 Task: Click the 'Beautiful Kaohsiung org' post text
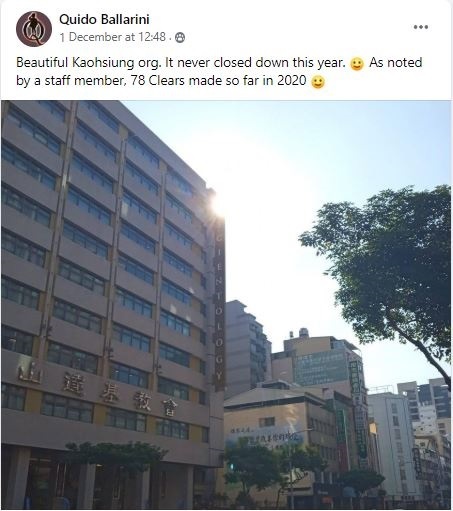pos(89,63)
